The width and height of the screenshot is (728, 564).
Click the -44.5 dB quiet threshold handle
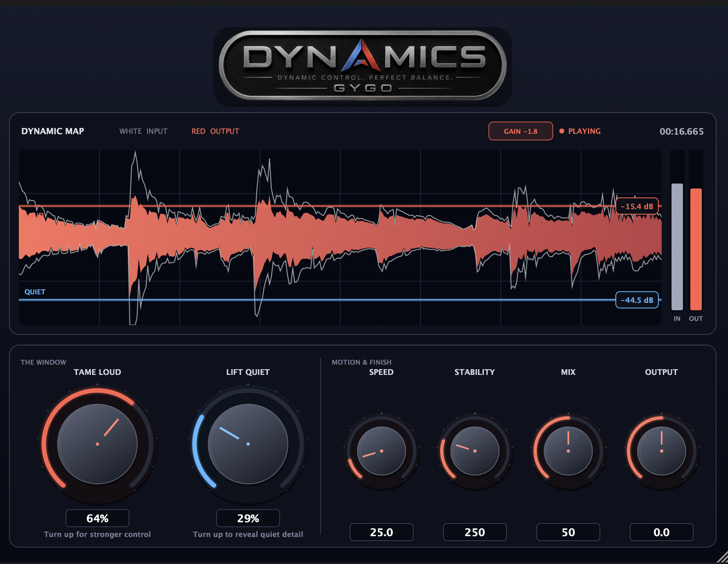pos(637,300)
